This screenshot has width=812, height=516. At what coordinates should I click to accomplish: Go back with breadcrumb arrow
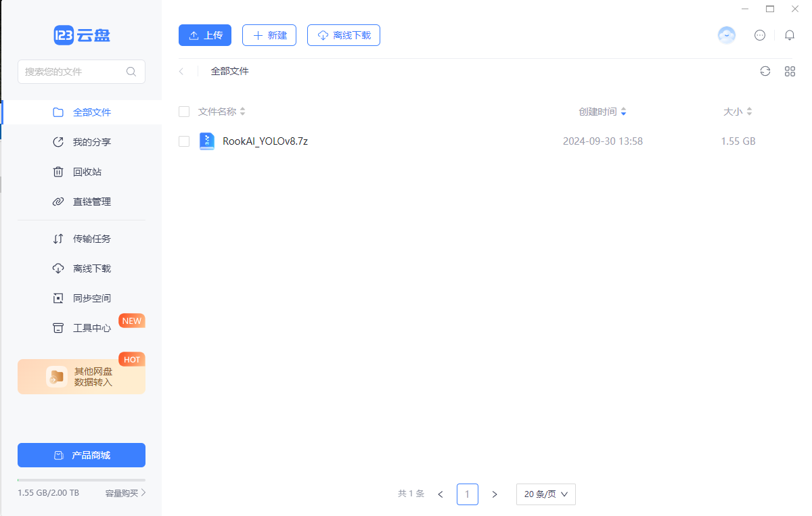coord(181,71)
